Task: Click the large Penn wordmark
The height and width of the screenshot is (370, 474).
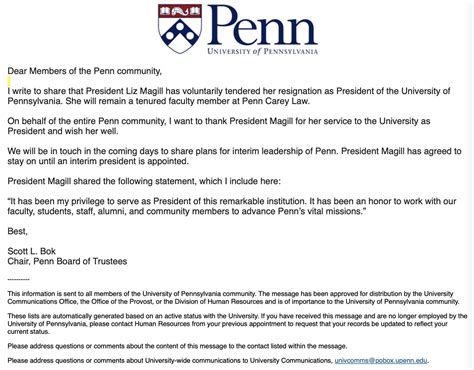Action: click(262, 26)
